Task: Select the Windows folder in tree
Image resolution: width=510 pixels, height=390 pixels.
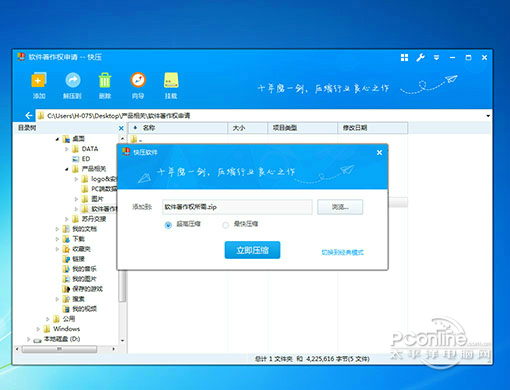Action: [x=67, y=329]
